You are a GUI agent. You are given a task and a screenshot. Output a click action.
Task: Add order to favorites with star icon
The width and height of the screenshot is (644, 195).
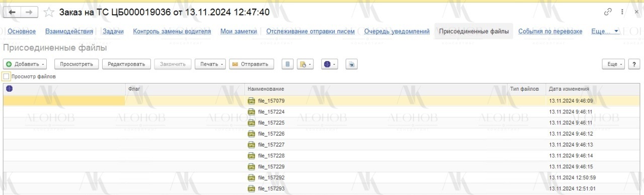pos(49,12)
